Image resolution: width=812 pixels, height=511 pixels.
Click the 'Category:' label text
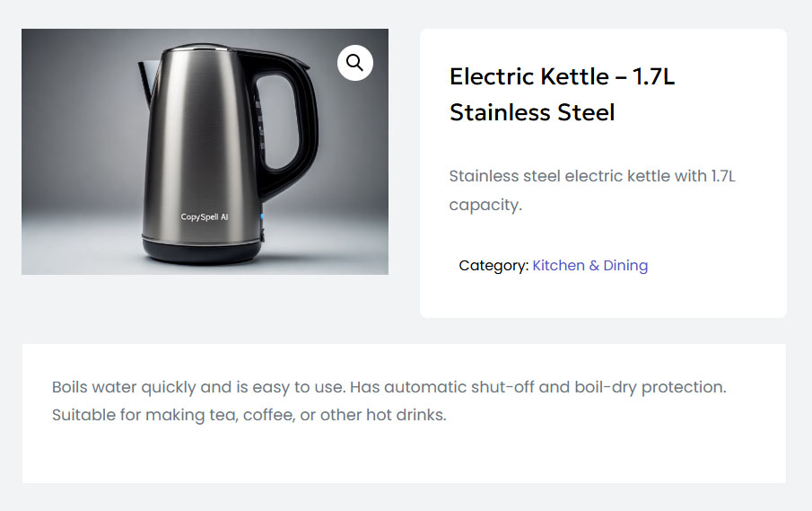click(x=493, y=266)
